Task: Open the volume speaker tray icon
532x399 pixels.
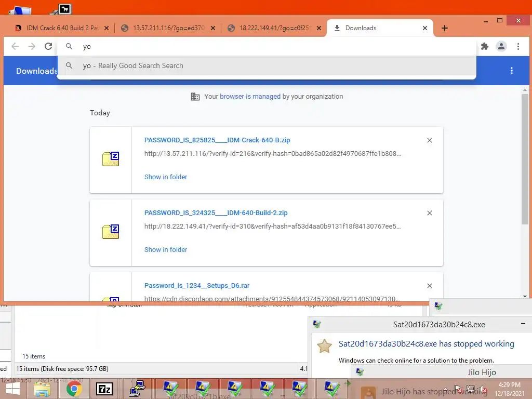Action: (483, 390)
